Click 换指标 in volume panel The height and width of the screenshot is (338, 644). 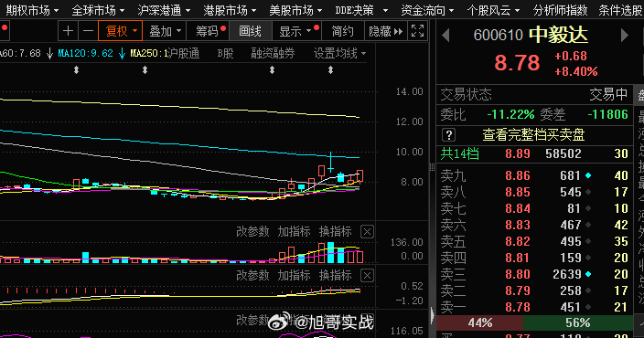335,231
